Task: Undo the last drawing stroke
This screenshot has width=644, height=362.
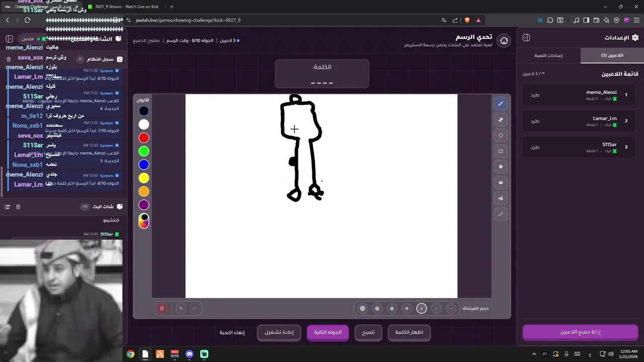Action: point(181,308)
